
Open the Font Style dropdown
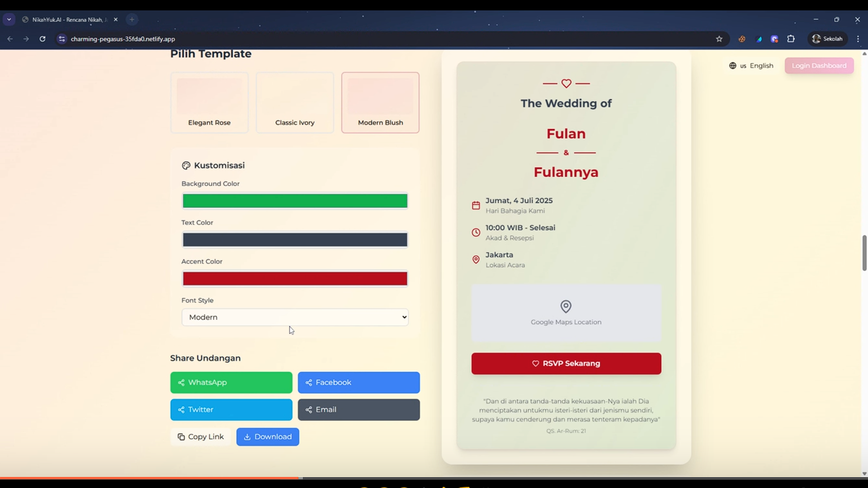[295, 317]
